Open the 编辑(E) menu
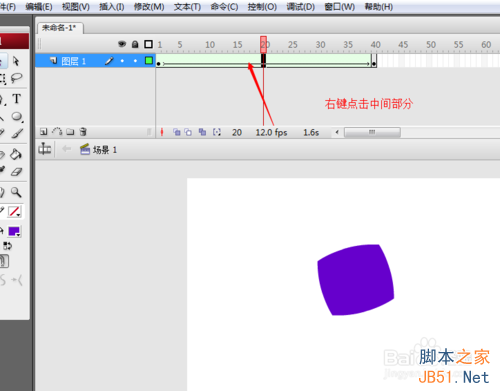Screen dimensions: 500x391 click(x=39, y=7)
